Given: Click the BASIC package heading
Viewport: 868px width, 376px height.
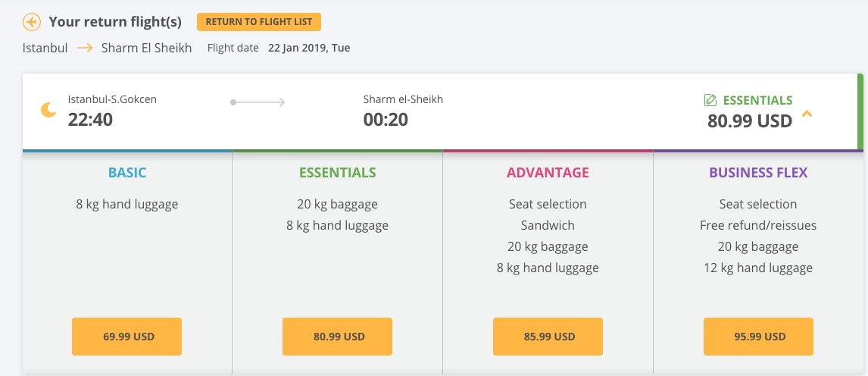Looking at the screenshot, I should (127, 172).
